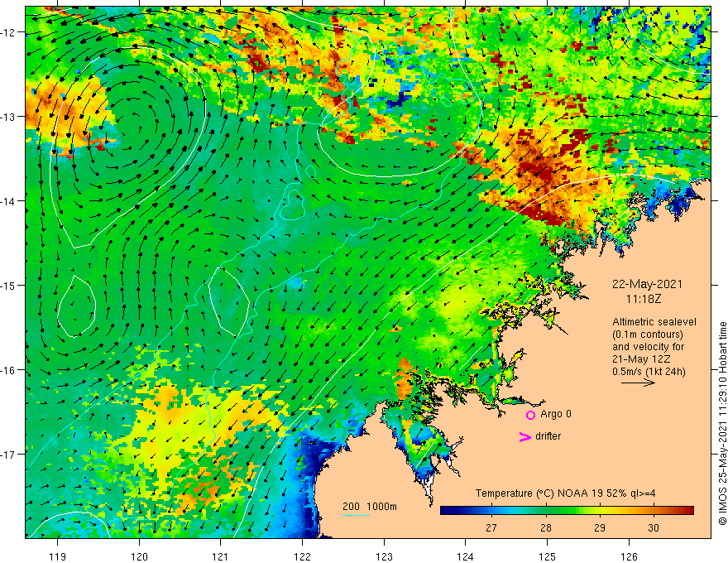Click the -17 latitude axis label
Screen dimensions: 728x563
pos(9,454)
